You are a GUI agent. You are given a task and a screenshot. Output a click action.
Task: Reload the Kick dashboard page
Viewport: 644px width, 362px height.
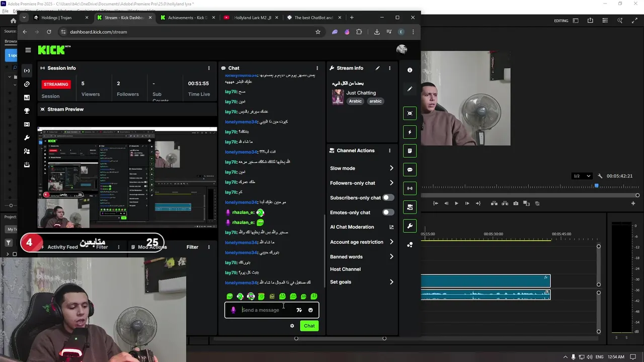click(49, 32)
